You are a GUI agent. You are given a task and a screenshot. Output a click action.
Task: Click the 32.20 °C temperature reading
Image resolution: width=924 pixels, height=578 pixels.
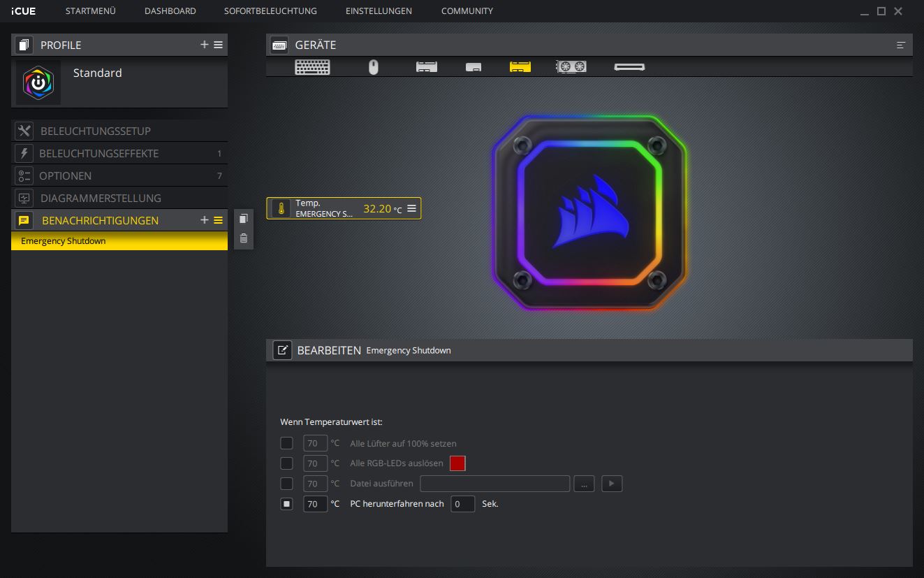pos(383,208)
